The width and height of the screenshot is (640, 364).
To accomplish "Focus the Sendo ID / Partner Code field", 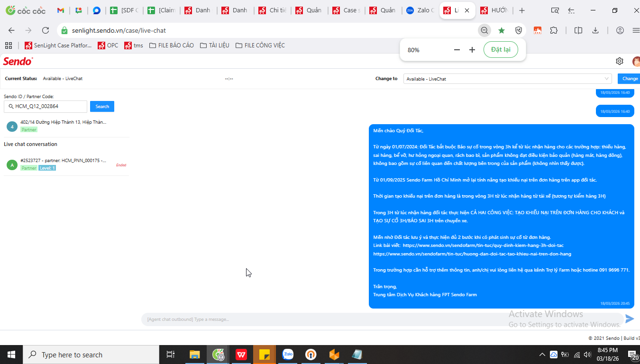I will tap(46, 107).
